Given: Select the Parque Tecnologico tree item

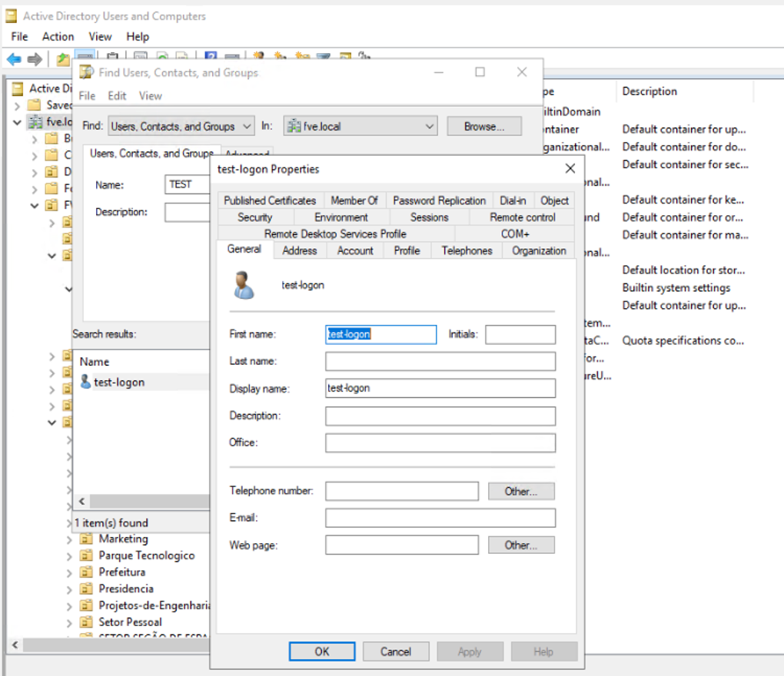Looking at the screenshot, I should tap(147, 555).
